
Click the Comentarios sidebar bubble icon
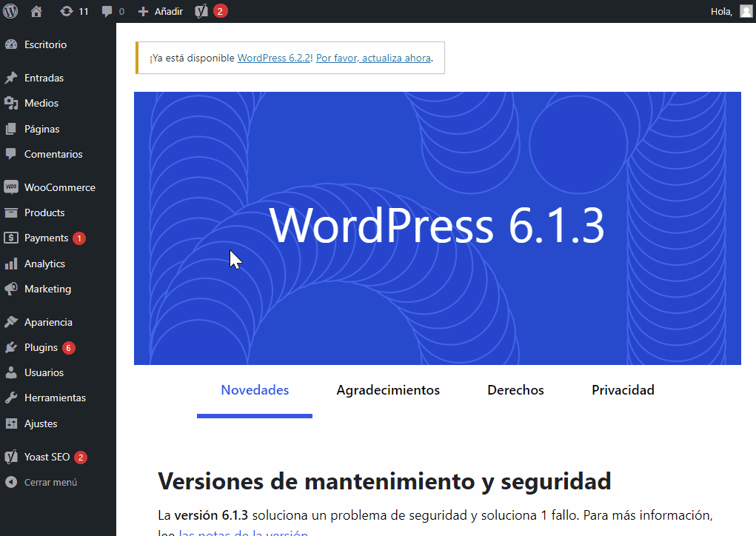click(11, 154)
